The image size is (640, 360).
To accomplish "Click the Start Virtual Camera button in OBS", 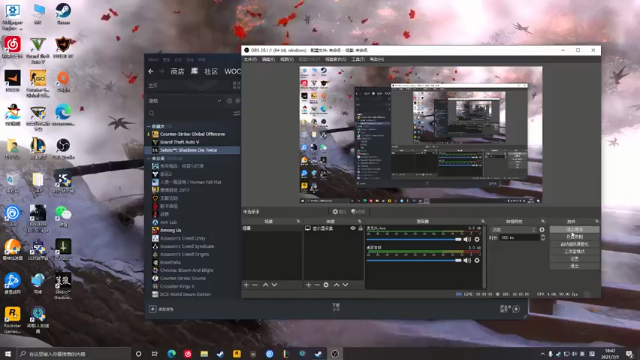I will pyautogui.click(x=574, y=244).
